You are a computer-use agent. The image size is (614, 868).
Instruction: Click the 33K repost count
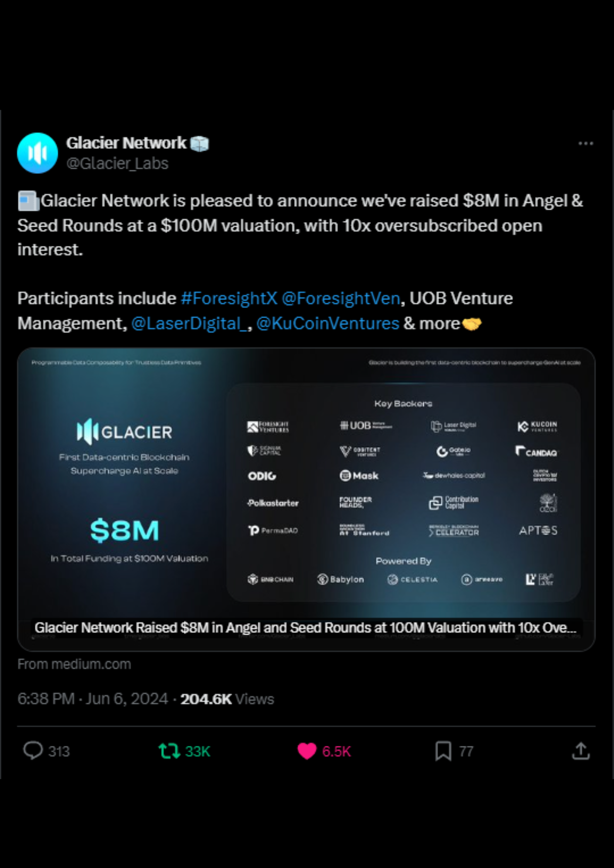tap(197, 751)
